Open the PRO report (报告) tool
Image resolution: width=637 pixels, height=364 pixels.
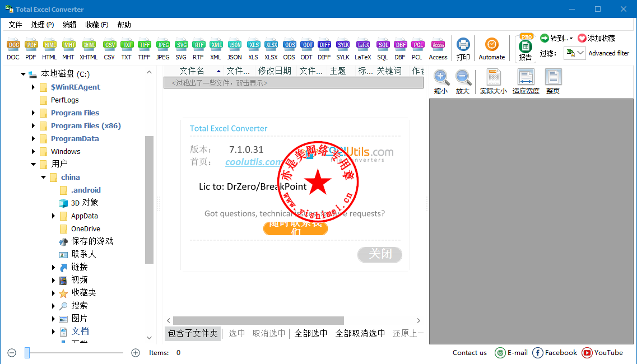(526, 48)
